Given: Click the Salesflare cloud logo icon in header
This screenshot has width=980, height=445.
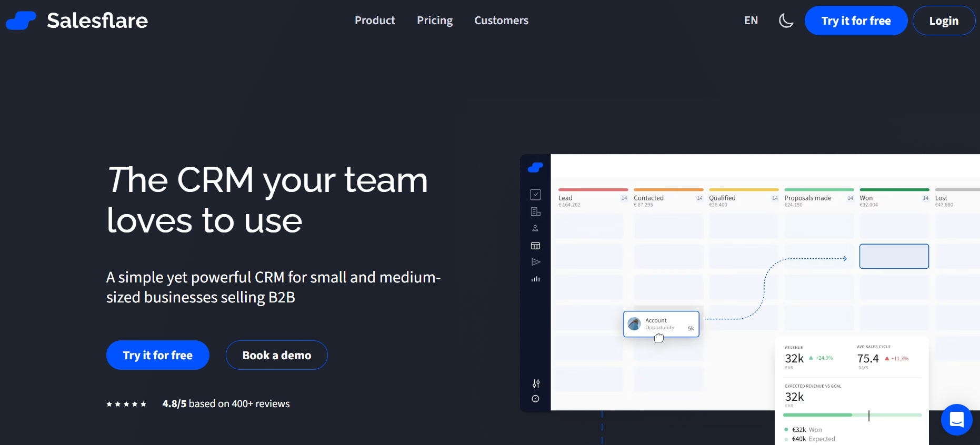Looking at the screenshot, I should click(21, 21).
